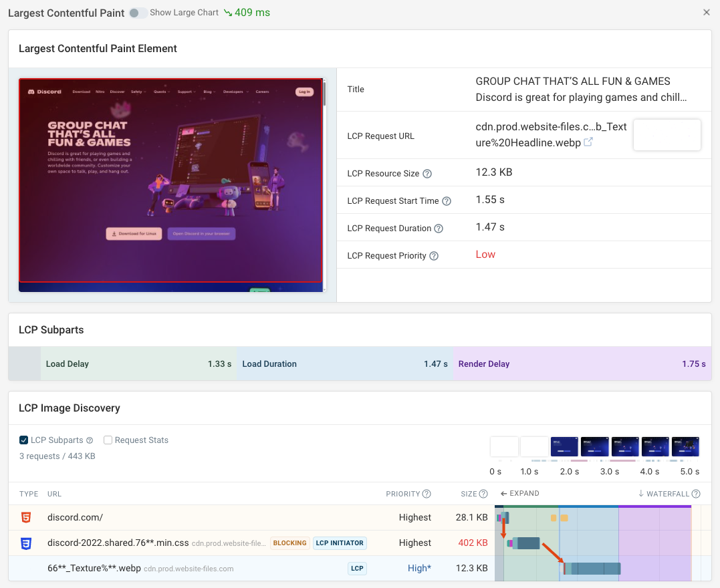Click the Render Delay subpart segment
The width and height of the screenshot is (720, 588).
point(582,363)
